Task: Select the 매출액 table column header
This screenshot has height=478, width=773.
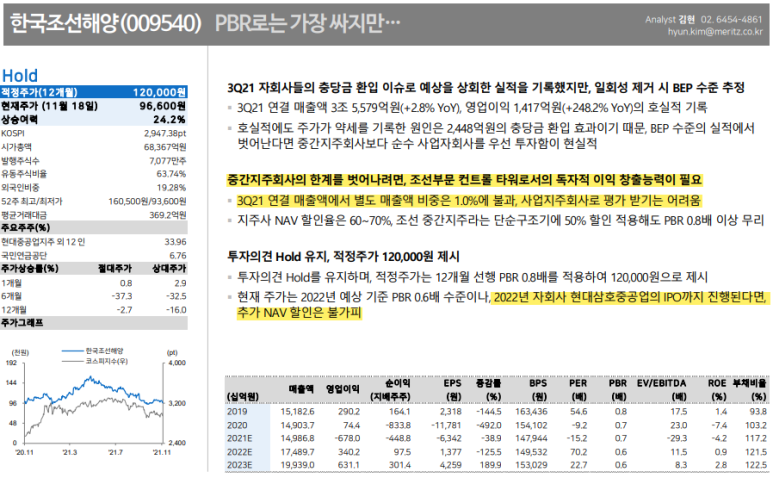Action: (301, 389)
